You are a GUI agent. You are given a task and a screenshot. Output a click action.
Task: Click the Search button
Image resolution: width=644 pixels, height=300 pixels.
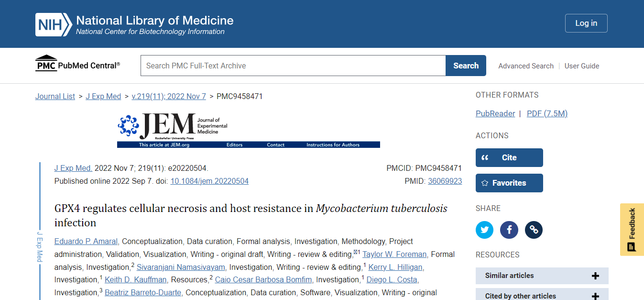coord(466,66)
